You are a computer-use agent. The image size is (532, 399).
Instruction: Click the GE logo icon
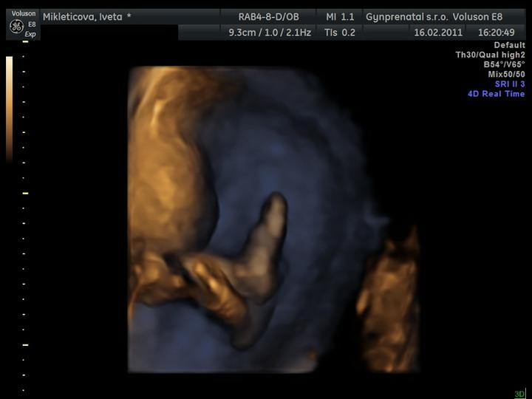point(16,26)
